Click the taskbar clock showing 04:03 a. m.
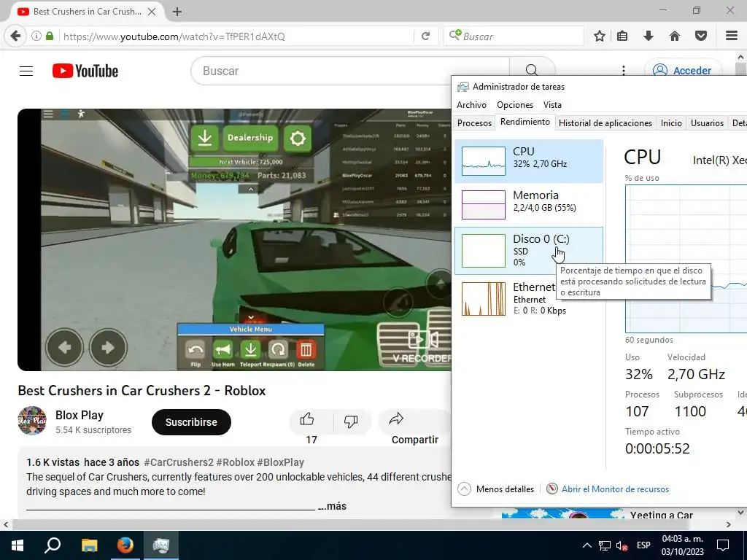 point(682,545)
